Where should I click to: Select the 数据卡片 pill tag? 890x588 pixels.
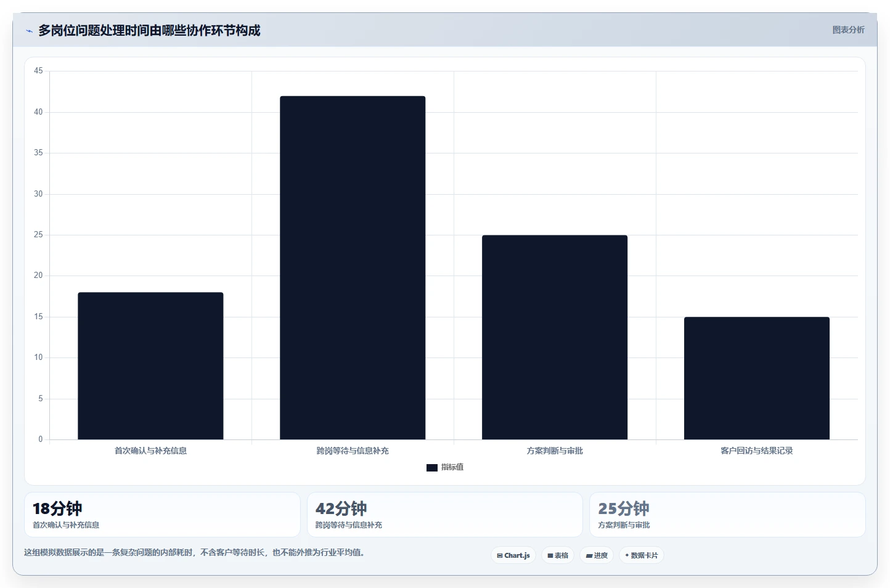coord(641,555)
